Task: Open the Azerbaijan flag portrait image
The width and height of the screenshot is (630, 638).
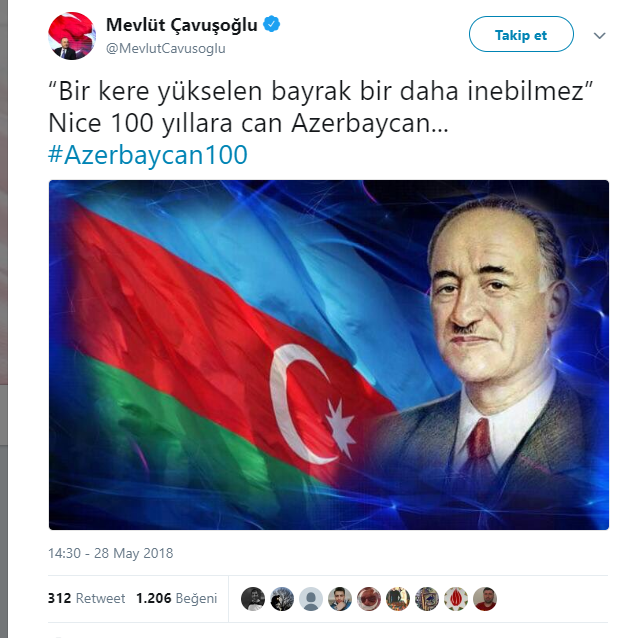Action: (x=329, y=355)
